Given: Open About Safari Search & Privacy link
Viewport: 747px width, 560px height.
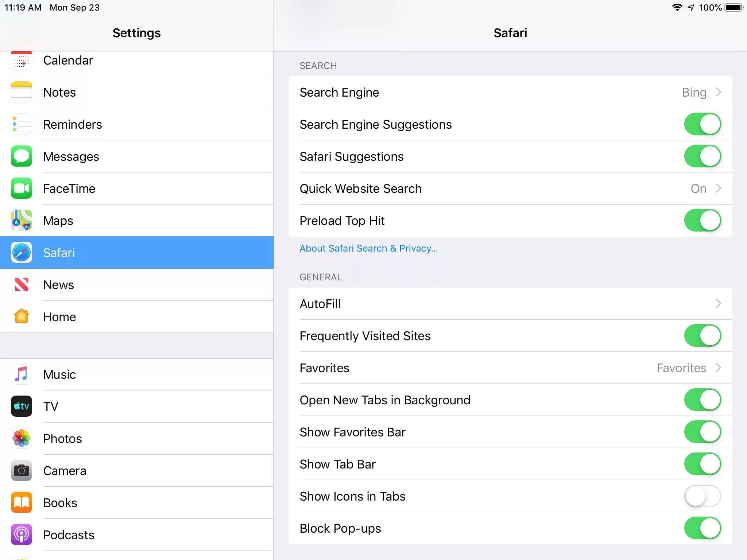Looking at the screenshot, I should (368, 248).
